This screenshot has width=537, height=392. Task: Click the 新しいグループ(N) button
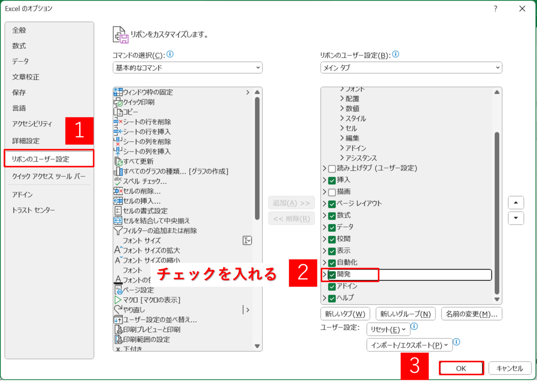click(x=405, y=314)
